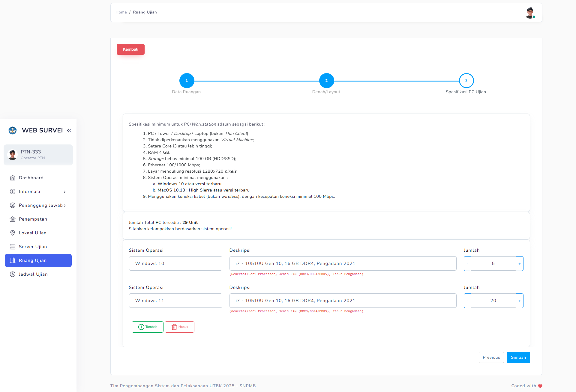Viewport: 576px width, 392px height.
Task: Click the Lokasi Ujian icon
Action: pos(12,233)
